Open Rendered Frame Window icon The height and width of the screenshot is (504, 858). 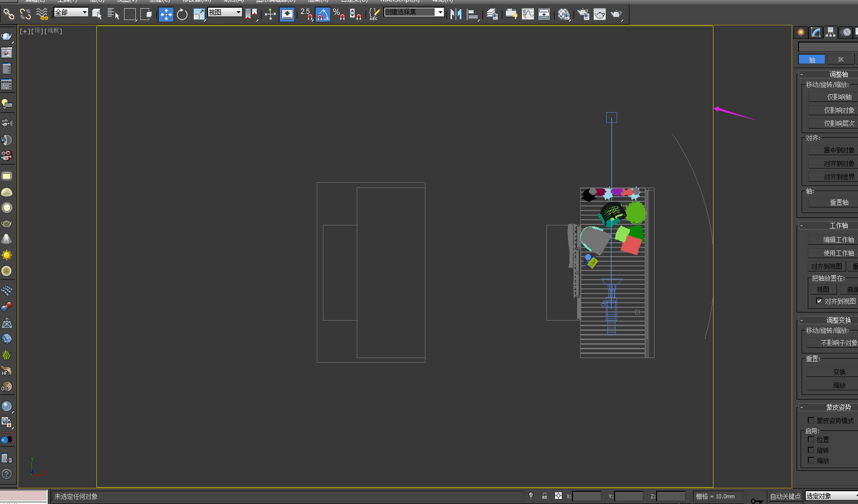(x=600, y=14)
